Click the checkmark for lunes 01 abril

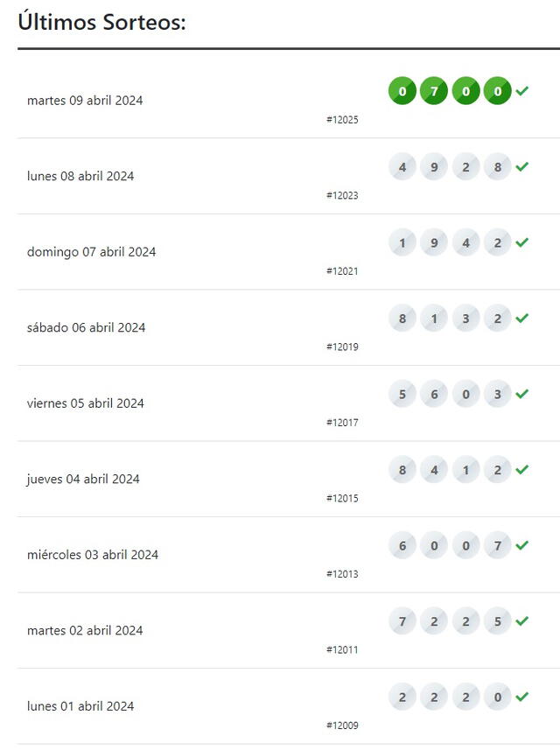(x=522, y=697)
